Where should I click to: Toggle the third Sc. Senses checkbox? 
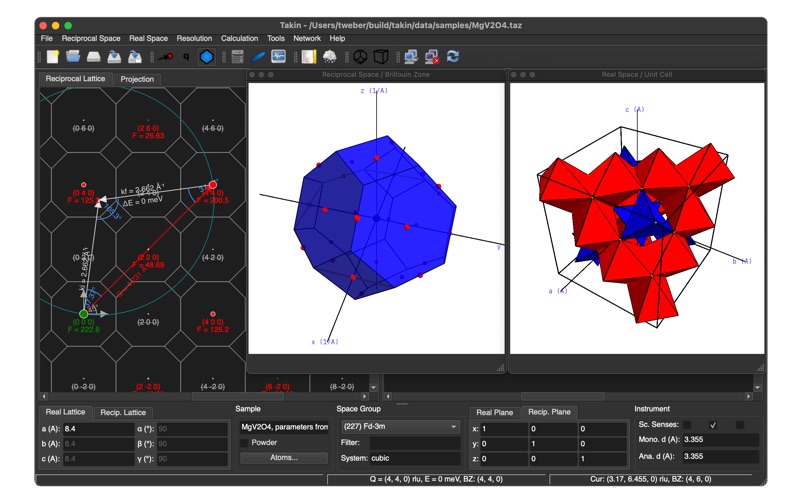[x=740, y=425]
